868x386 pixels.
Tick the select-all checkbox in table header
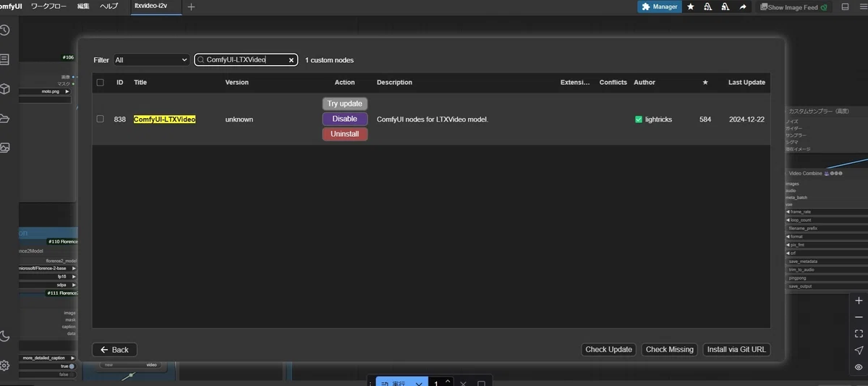[101, 83]
